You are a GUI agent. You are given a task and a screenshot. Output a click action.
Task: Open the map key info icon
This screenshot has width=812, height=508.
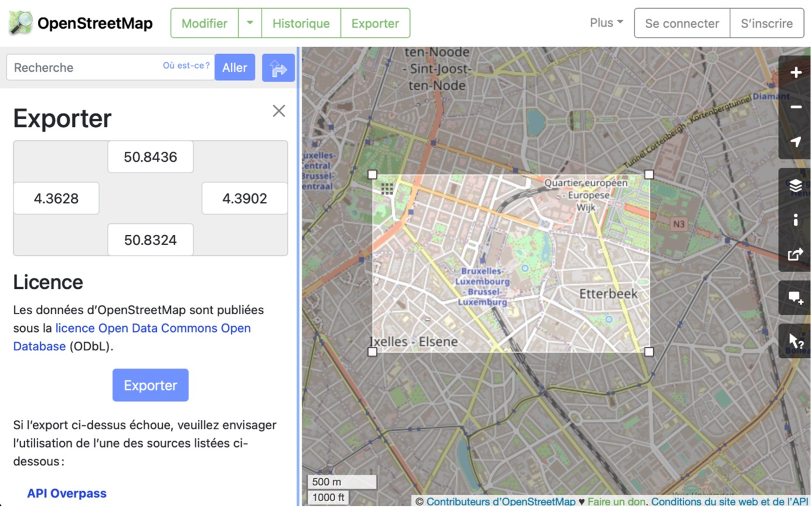795,220
